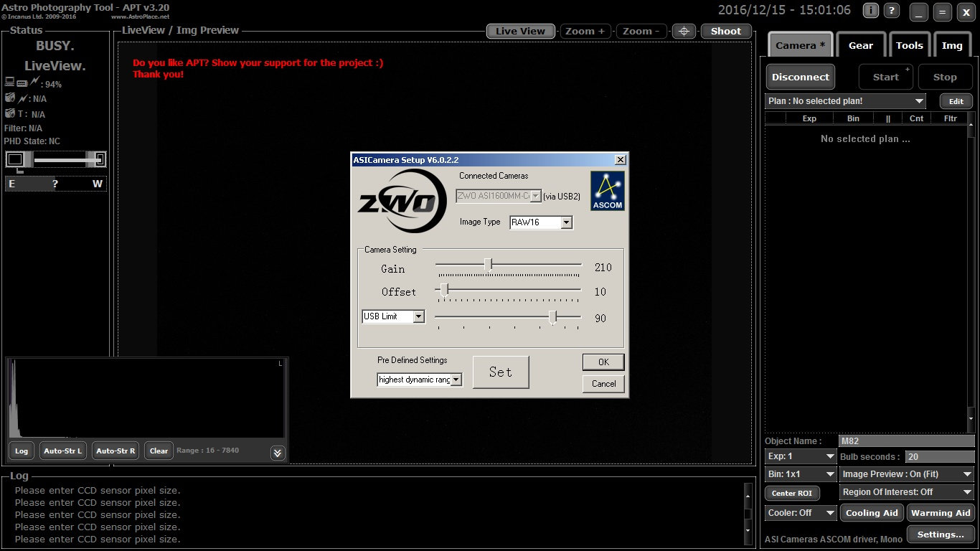Screen dimensions: 980x551
Task: Click Zoom + button
Action: pyautogui.click(x=586, y=31)
